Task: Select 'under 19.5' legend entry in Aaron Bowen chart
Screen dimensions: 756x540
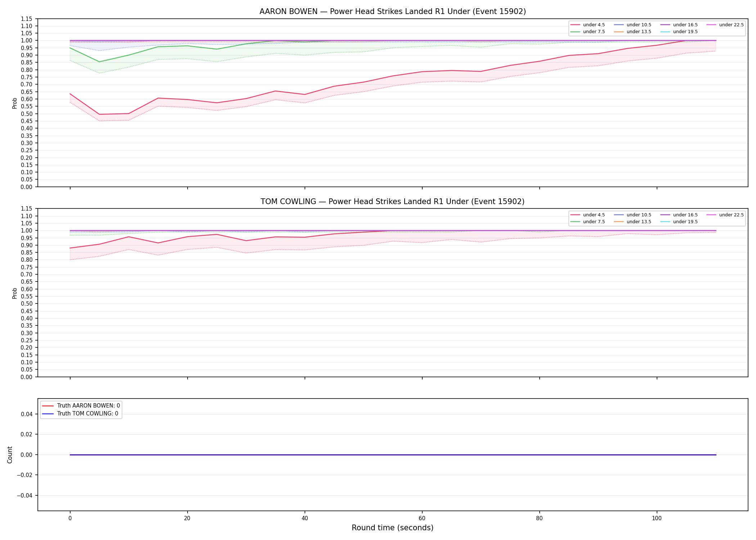Action: [x=679, y=32]
